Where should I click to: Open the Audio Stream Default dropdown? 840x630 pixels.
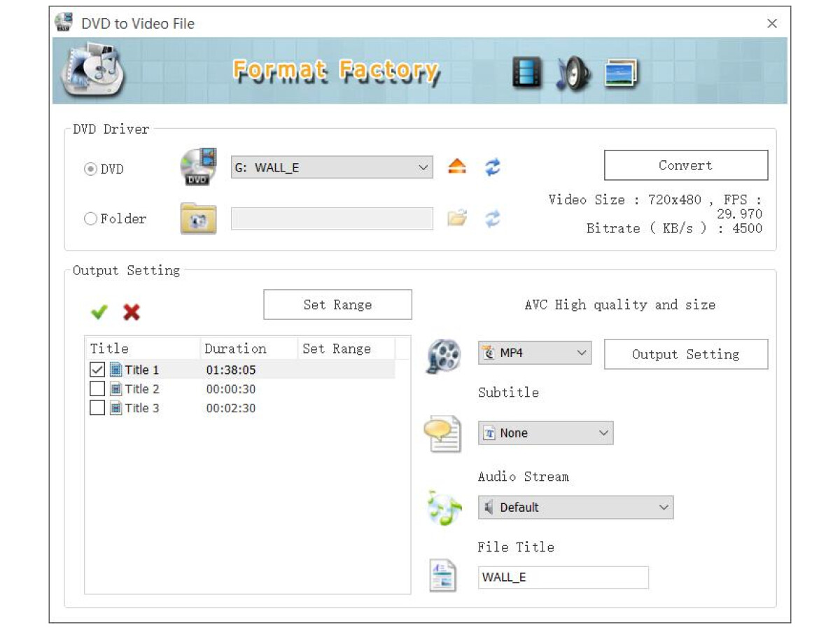[575, 507]
